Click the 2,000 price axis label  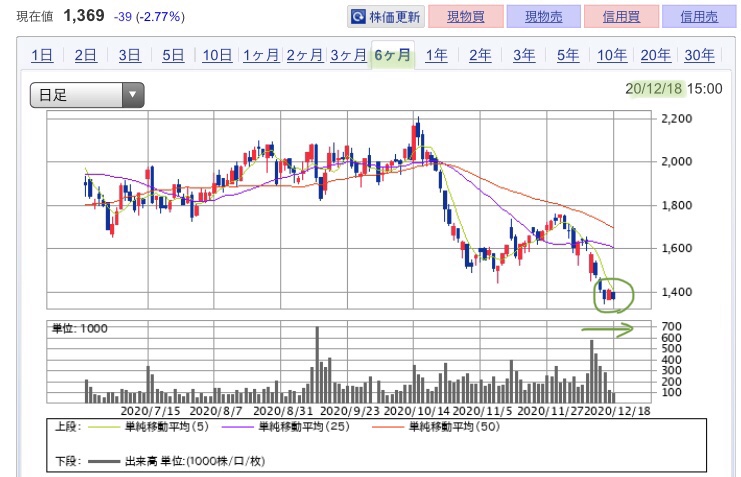[x=676, y=162]
